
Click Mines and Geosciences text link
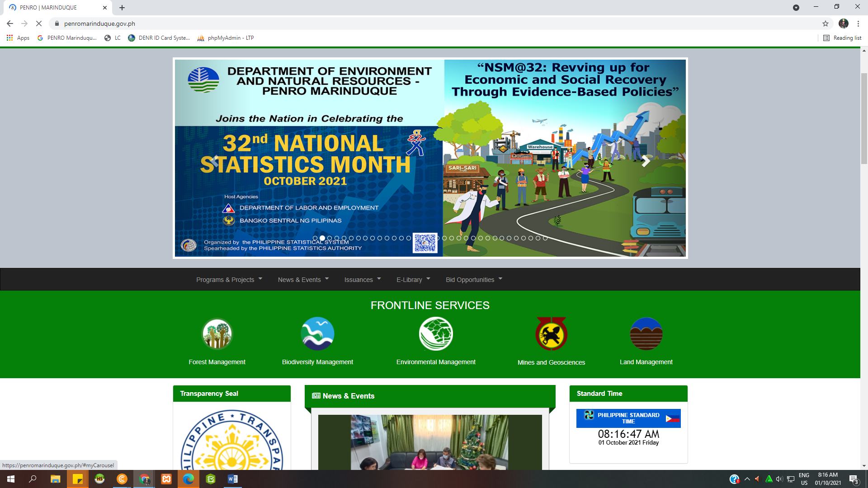(x=551, y=362)
